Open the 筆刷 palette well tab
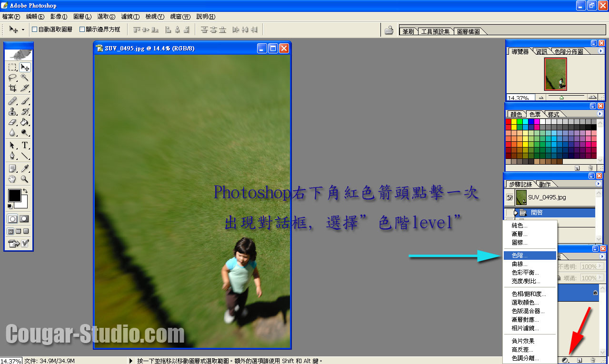This screenshot has width=609, height=364. 409,31
